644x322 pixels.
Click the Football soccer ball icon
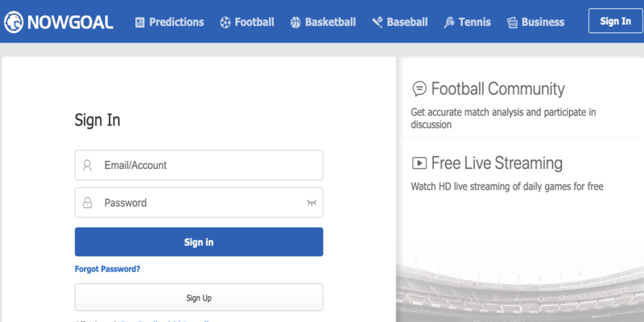click(225, 23)
